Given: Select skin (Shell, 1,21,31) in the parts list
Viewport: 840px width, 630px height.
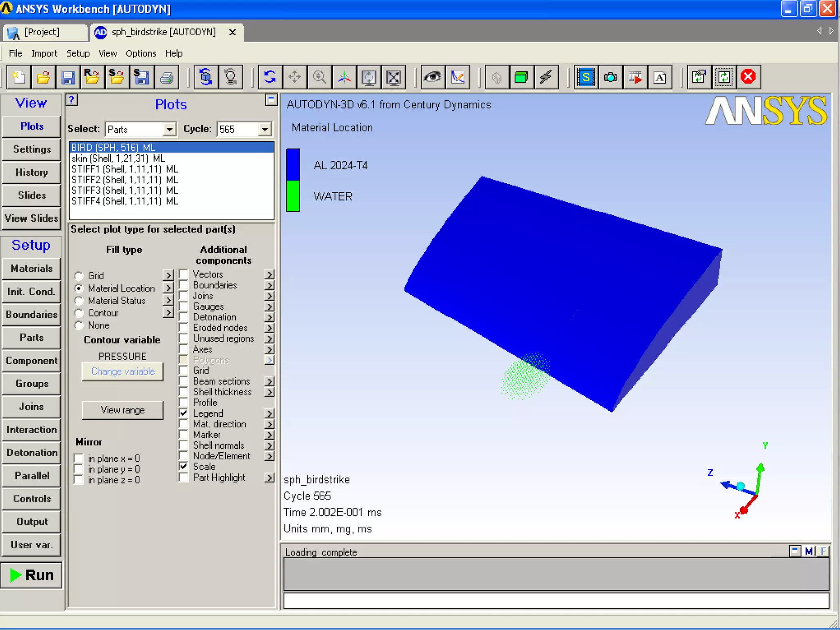Looking at the screenshot, I should pyautogui.click(x=171, y=158).
